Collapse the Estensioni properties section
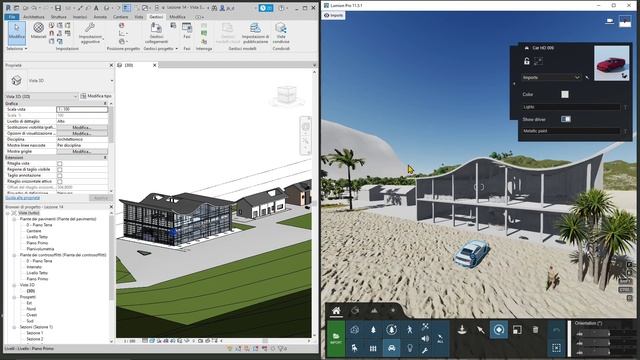 [x=104, y=157]
